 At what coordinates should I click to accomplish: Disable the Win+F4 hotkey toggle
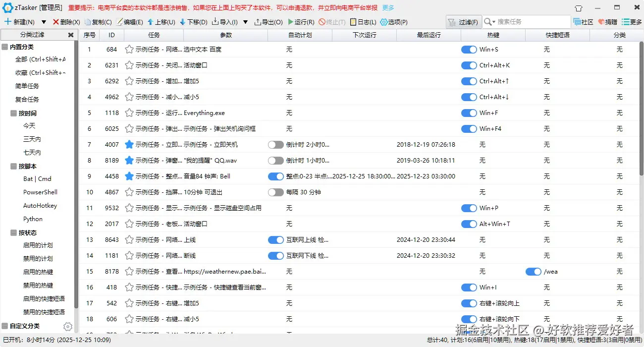tap(469, 129)
